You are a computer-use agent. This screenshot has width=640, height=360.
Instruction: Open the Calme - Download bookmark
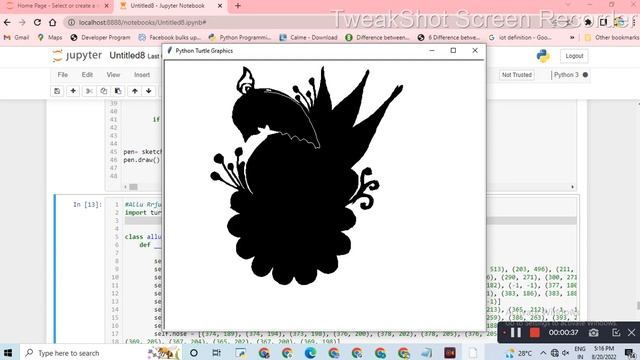(x=308, y=38)
